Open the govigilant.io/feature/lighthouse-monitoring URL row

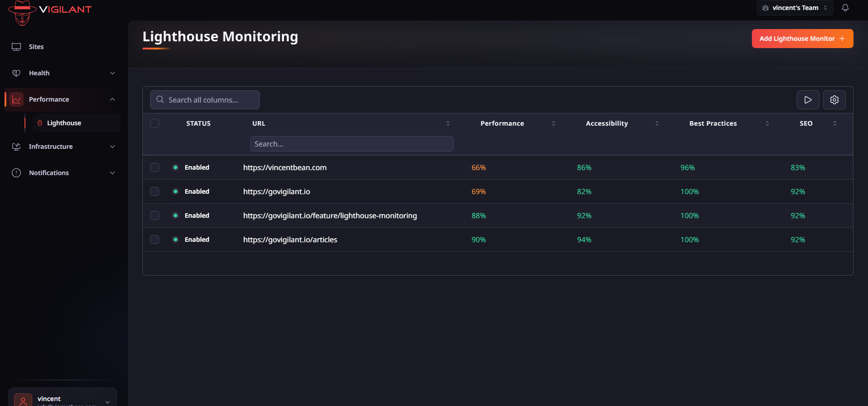coord(330,215)
